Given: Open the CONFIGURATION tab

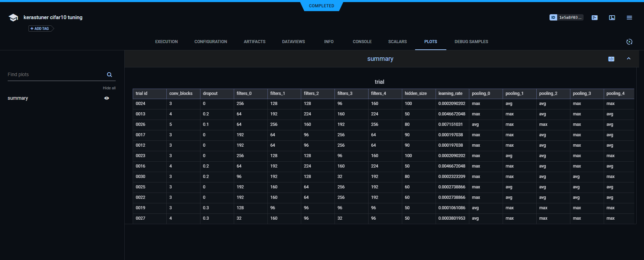Looking at the screenshot, I should pos(210,42).
